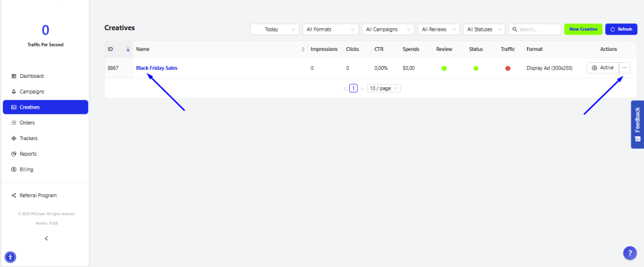This screenshot has height=267, width=644.
Task: Open the Today date range dropdown
Action: [x=274, y=29]
